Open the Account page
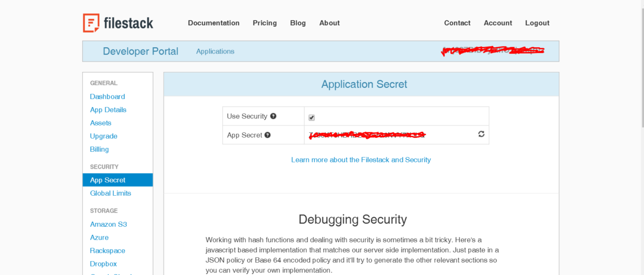The image size is (644, 275). point(498,23)
